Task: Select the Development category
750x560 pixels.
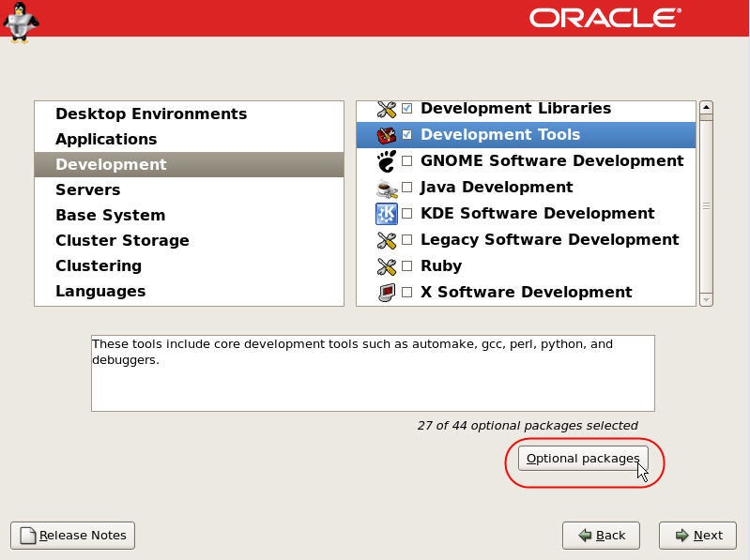Action: (189, 164)
